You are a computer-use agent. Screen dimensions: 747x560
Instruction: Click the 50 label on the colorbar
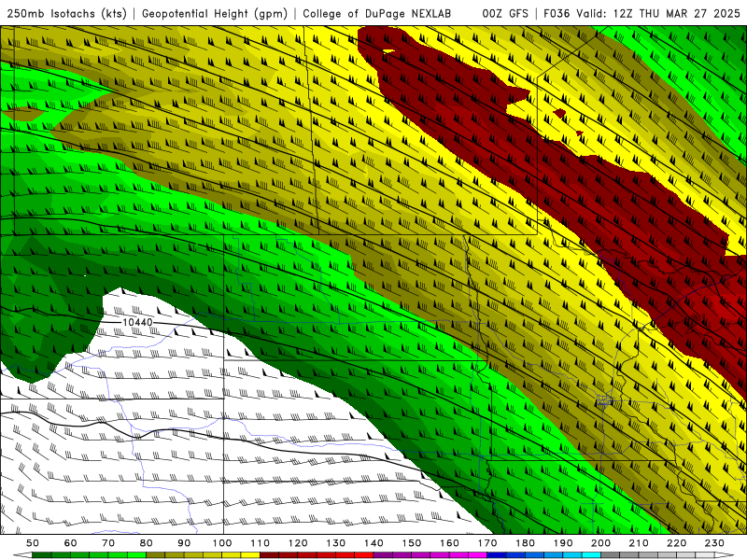[x=33, y=543]
